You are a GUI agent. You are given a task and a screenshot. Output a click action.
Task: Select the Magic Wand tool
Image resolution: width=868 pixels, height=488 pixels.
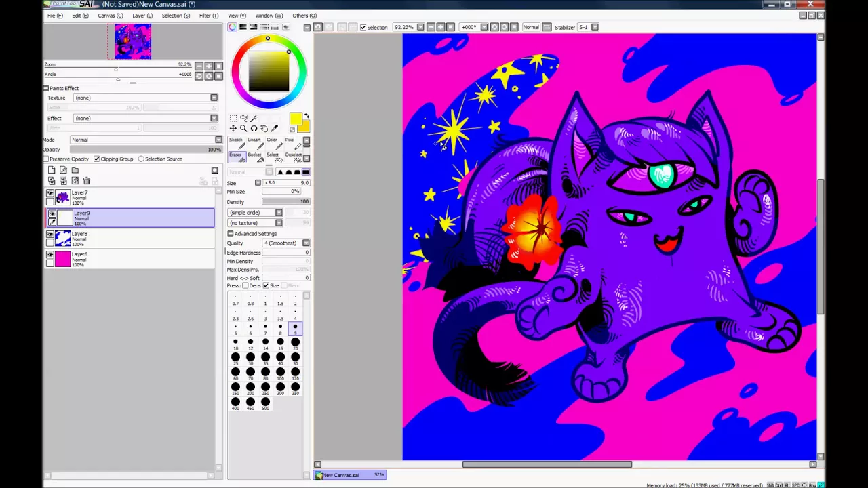coord(254,118)
